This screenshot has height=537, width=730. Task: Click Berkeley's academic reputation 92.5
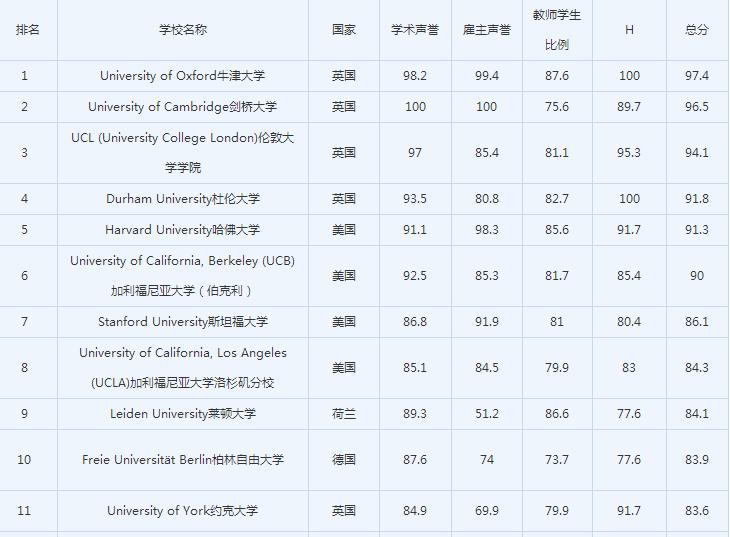click(x=415, y=276)
